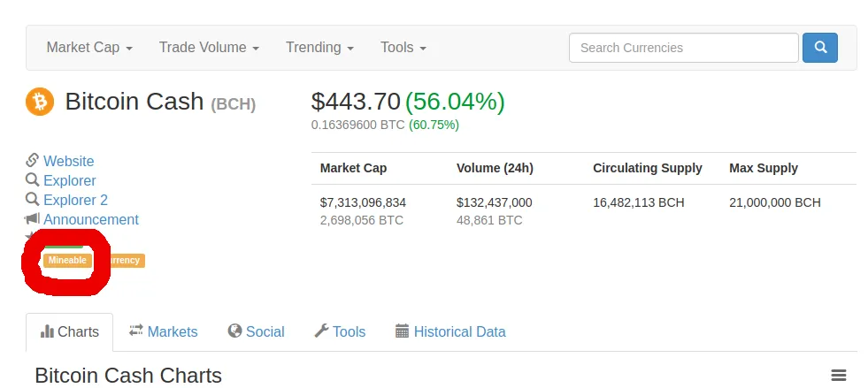Viewport: 868px width, 388px height.
Task: Click the orange Bitcoin Cash logo
Action: [x=40, y=102]
